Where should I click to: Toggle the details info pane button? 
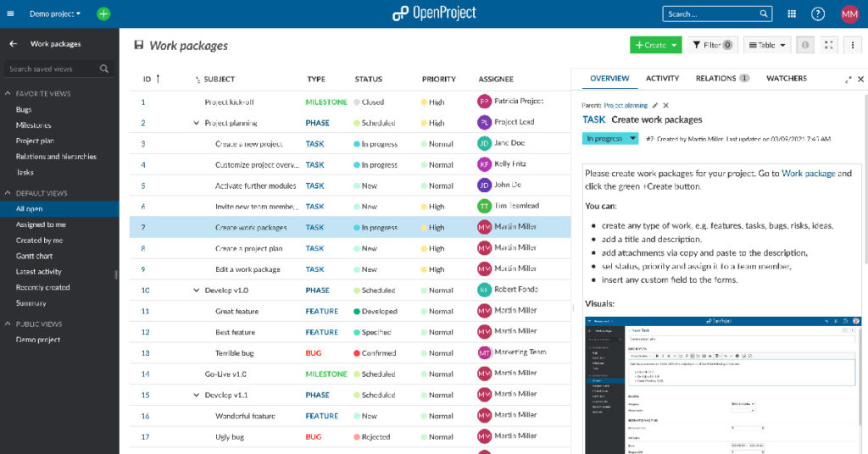click(805, 45)
